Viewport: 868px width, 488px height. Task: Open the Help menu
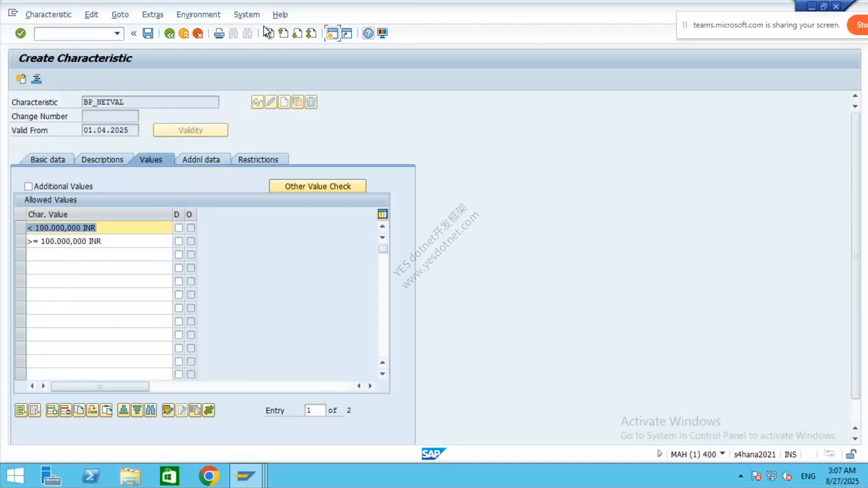[280, 14]
